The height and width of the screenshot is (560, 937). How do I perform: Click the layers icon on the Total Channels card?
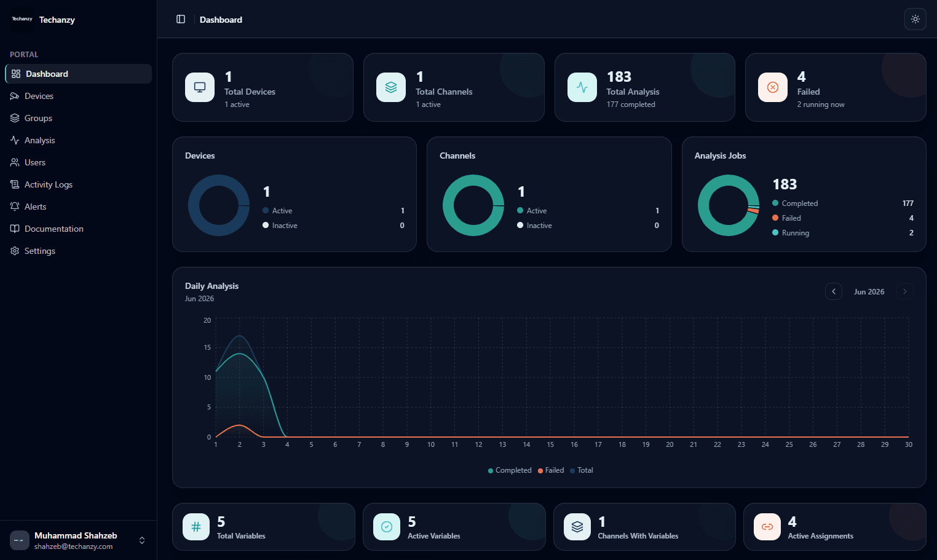pos(391,87)
